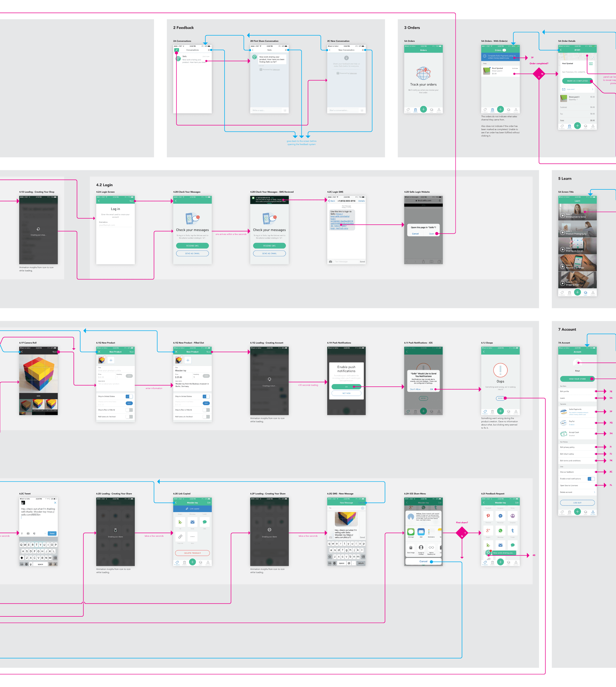Toggle Ship to United States in 6.1G New Product
The image size is (616, 687).
(x=129, y=396)
